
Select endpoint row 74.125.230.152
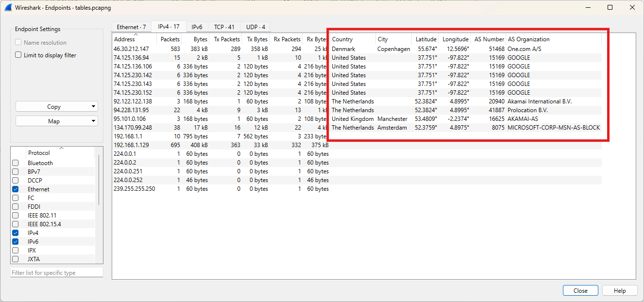357,93
